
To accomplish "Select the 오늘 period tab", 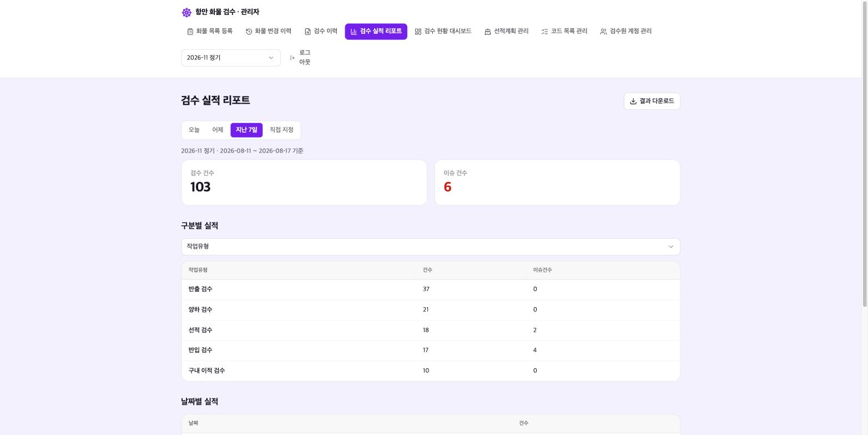I will pyautogui.click(x=194, y=130).
